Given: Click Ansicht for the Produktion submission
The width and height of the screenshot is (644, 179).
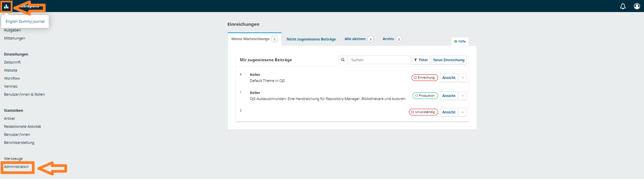Looking at the screenshot, I should 448,96.
